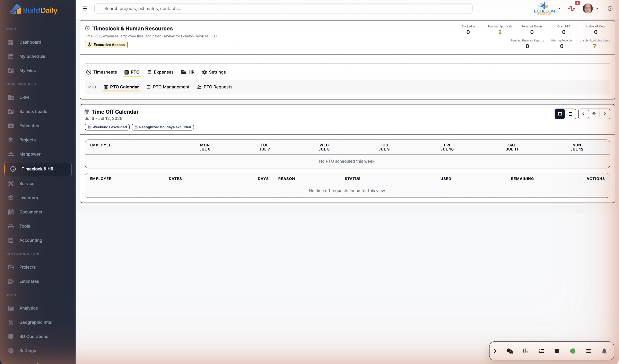Select PTO Calendar sub-tab
Image resolution: width=619 pixels, height=364 pixels.
pos(121,87)
